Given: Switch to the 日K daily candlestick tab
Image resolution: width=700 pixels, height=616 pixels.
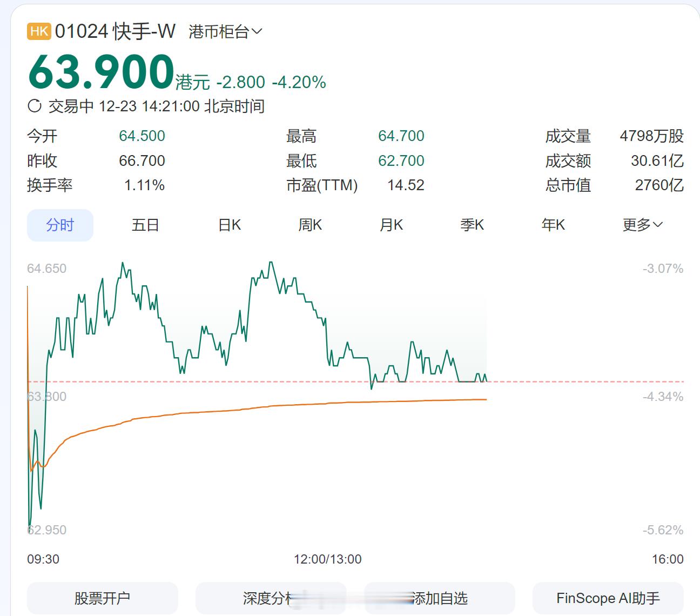Looking at the screenshot, I should pos(230,225).
